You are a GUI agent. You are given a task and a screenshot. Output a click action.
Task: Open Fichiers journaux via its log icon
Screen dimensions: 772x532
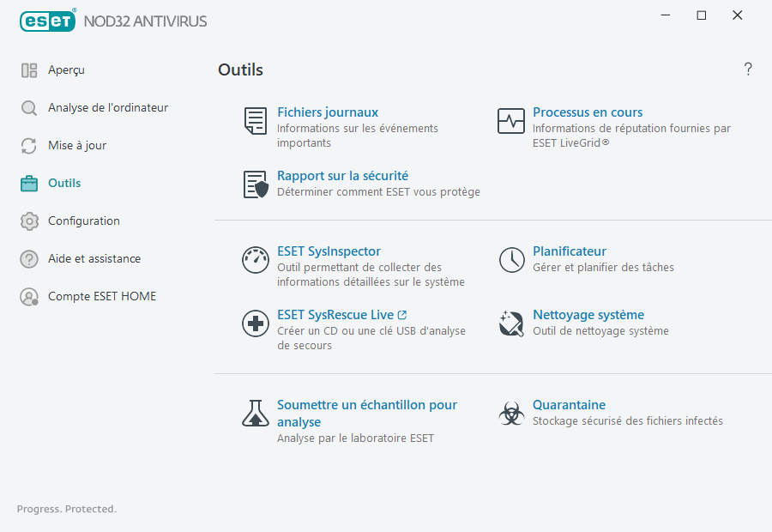255,121
